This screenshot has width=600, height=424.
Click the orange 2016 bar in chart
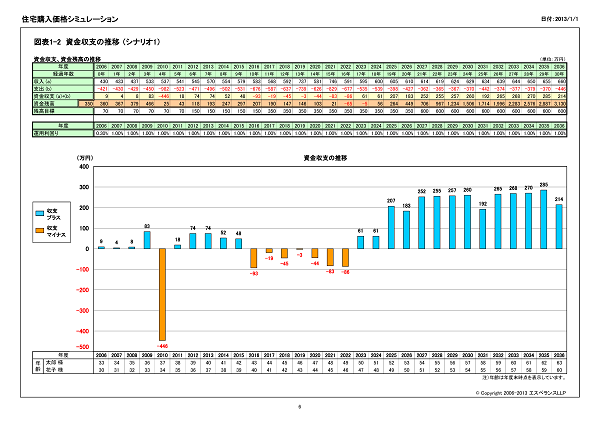[x=254, y=258]
